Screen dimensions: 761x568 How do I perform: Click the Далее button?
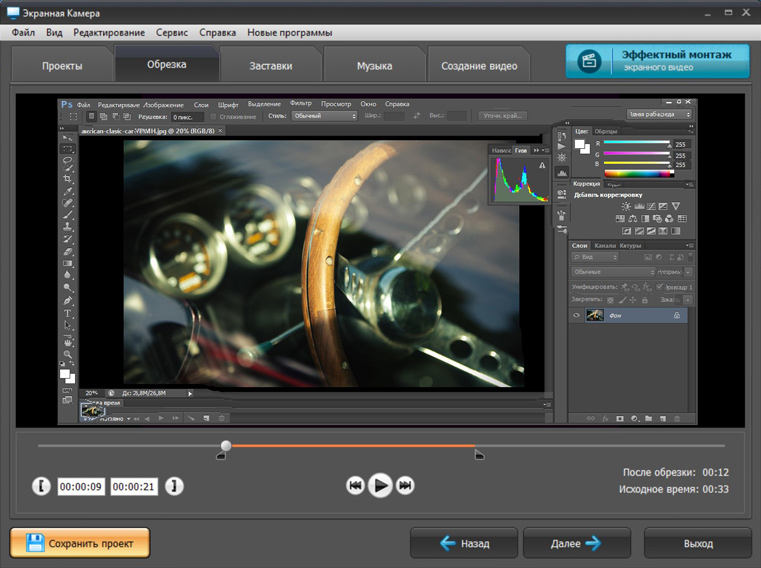pos(577,543)
